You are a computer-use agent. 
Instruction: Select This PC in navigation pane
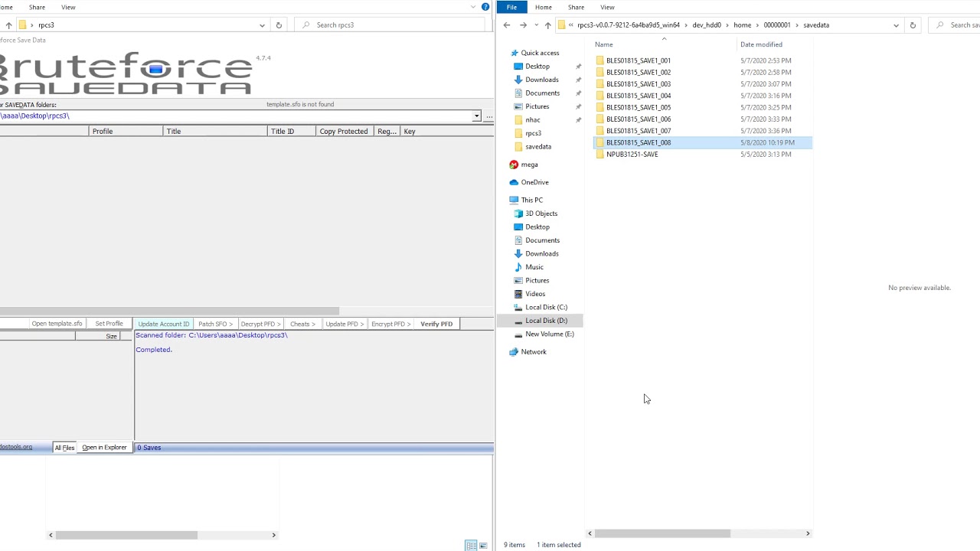[532, 200]
